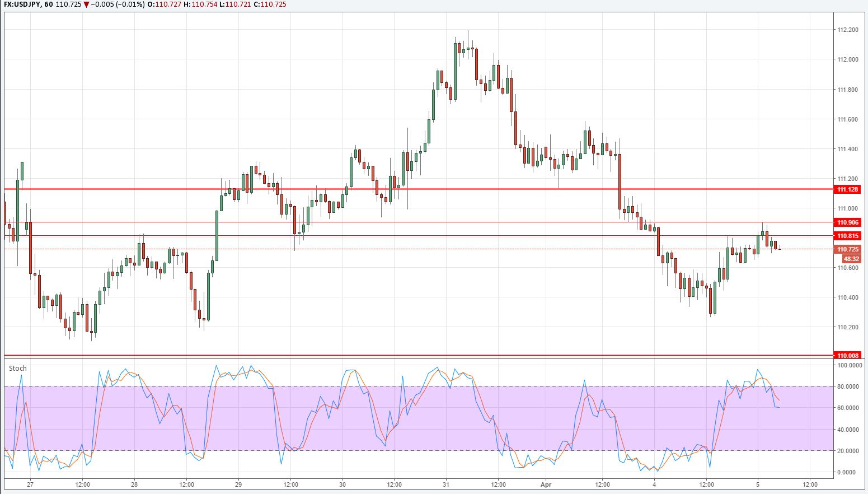Select the 110.906 red price label
Image resolution: width=868 pixels, height=494 pixels.
coord(847,223)
